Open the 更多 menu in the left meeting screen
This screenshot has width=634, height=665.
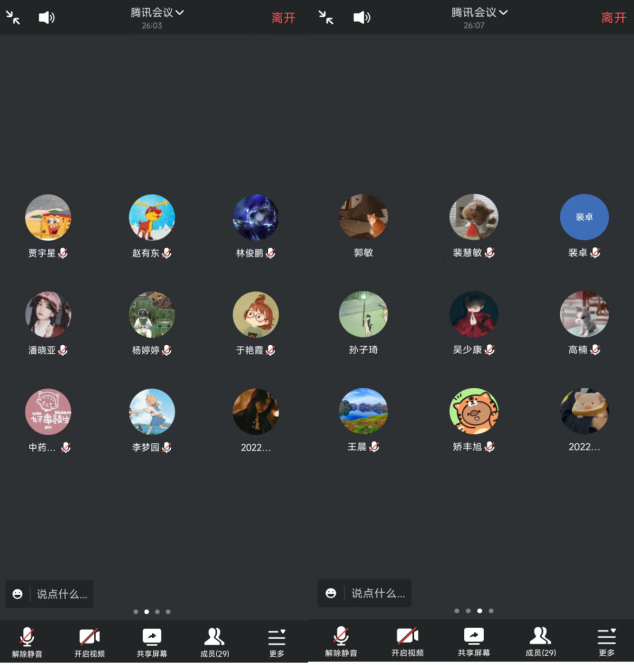(x=276, y=641)
